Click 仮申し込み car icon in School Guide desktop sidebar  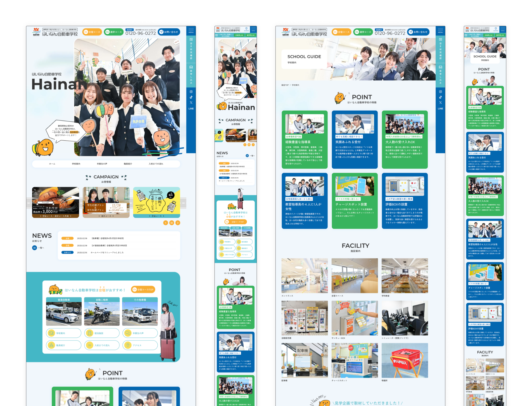click(440, 67)
